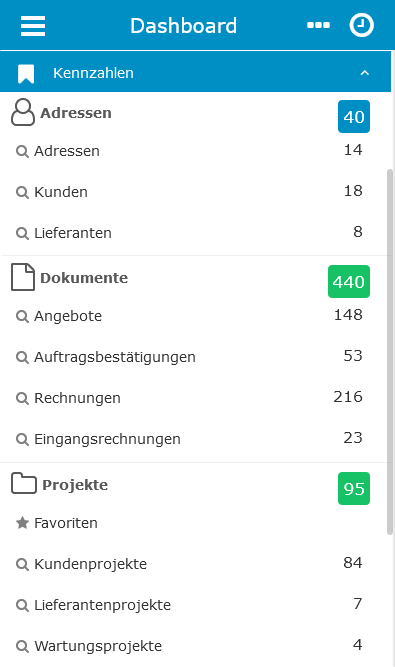Open Auftragsbestätigungen entry

tap(189, 356)
